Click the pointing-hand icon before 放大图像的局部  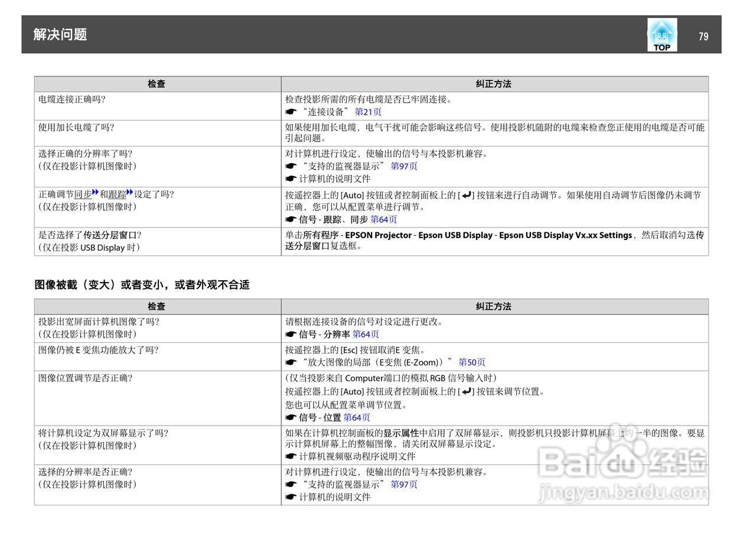tap(291, 362)
